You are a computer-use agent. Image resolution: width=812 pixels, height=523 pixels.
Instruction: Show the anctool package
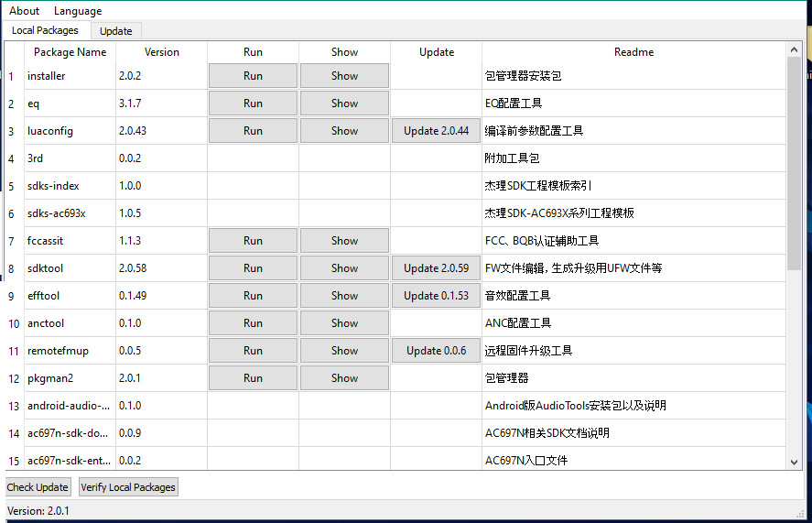[344, 323]
